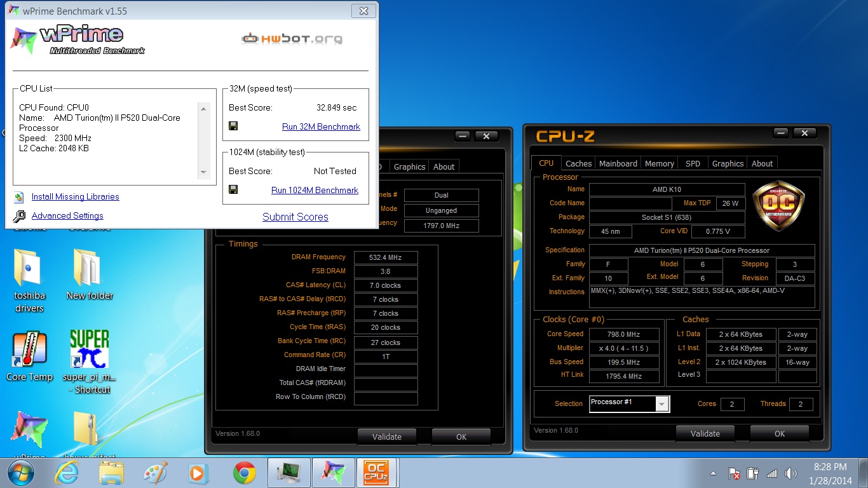The height and width of the screenshot is (488, 868).
Task: Click Validate in the right CPU-Z window
Action: click(x=705, y=433)
